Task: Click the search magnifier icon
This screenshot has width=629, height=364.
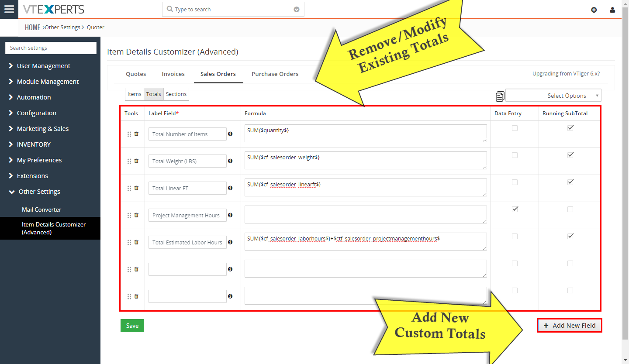Action: pos(170,9)
